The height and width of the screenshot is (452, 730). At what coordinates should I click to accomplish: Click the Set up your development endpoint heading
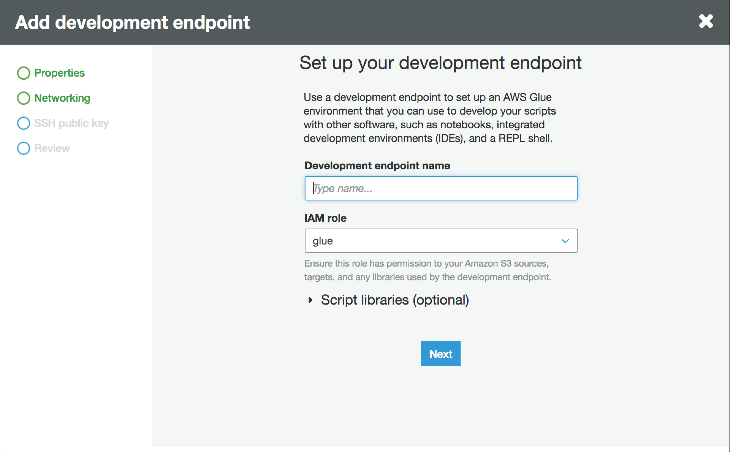click(x=440, y=63)
